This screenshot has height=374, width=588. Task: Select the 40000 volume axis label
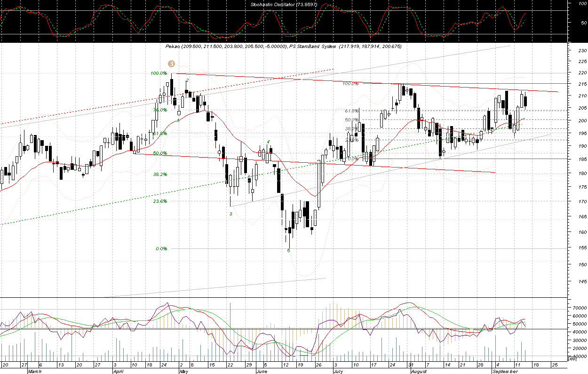click(580, 332)
